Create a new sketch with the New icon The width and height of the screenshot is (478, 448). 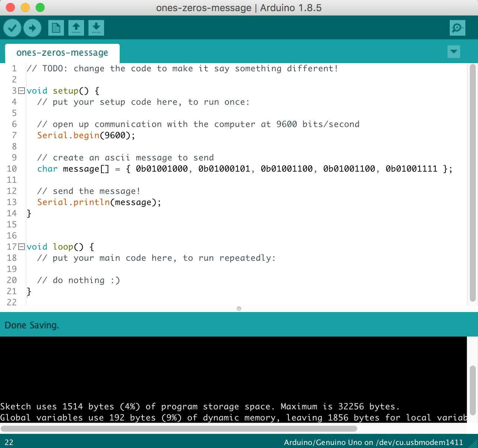(x=56, y=28)
